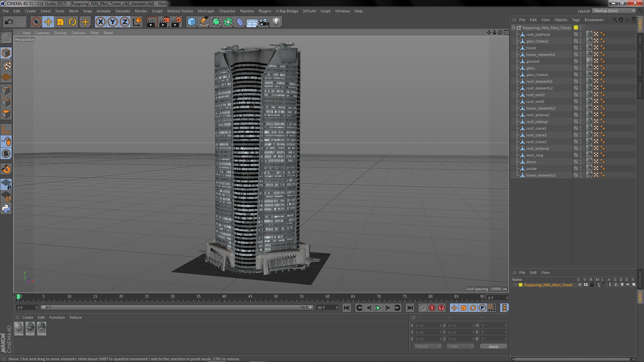This screenshot has height=362, width=644.
Task: Open the V-Ray Bridge menu
Action: [x=287, y=11]
